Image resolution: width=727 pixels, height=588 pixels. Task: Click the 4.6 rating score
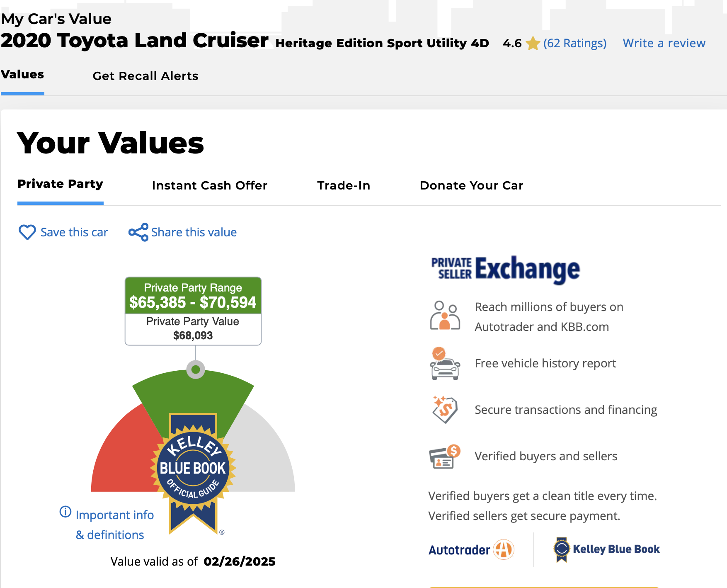pyautogui.click(x=512, y=43)
